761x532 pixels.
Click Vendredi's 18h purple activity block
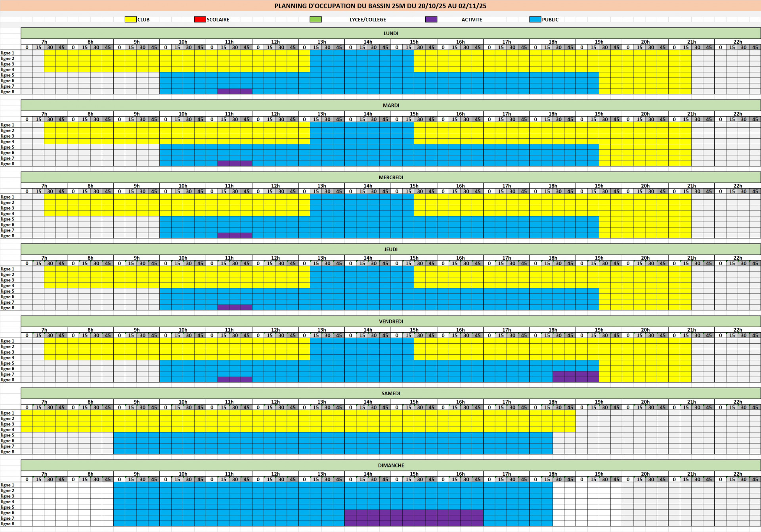click(x=576, y=377)
